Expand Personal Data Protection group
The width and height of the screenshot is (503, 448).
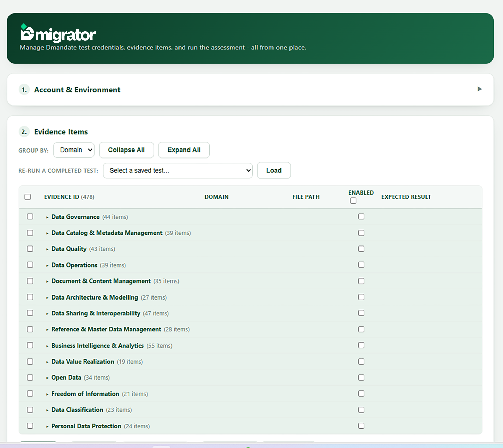click(47, 427)
